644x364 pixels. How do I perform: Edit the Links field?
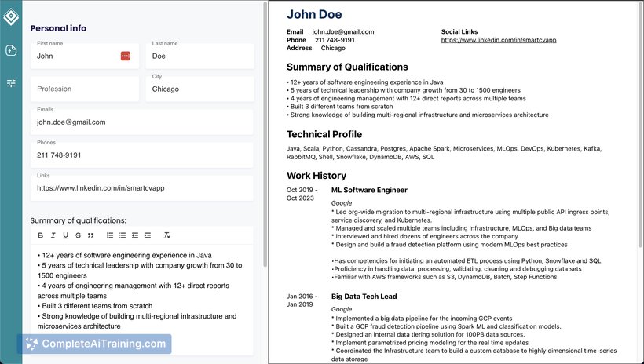141,188
